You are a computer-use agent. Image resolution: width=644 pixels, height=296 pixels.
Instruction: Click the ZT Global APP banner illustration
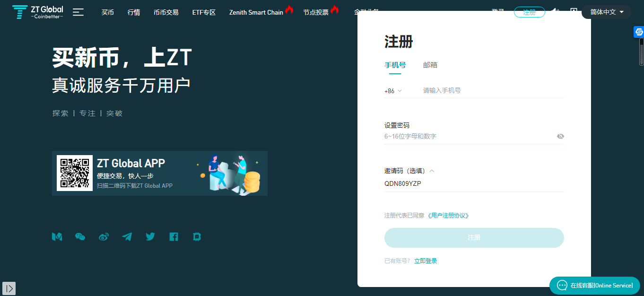pyautogui.click(x=229, y=173)
